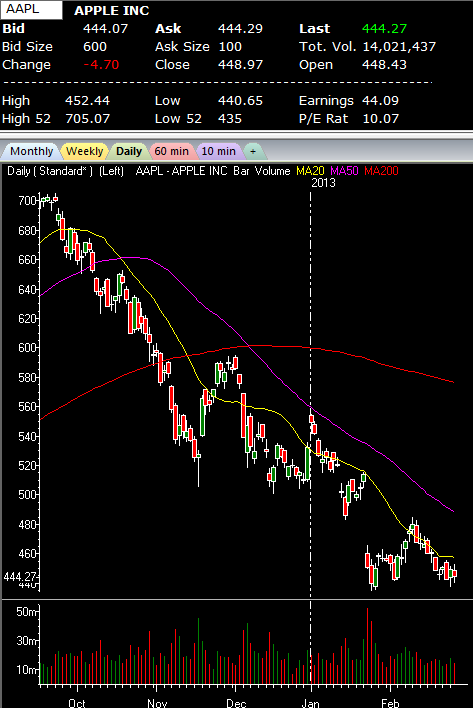Click the MA20 indicator label

tap(310, 171)
